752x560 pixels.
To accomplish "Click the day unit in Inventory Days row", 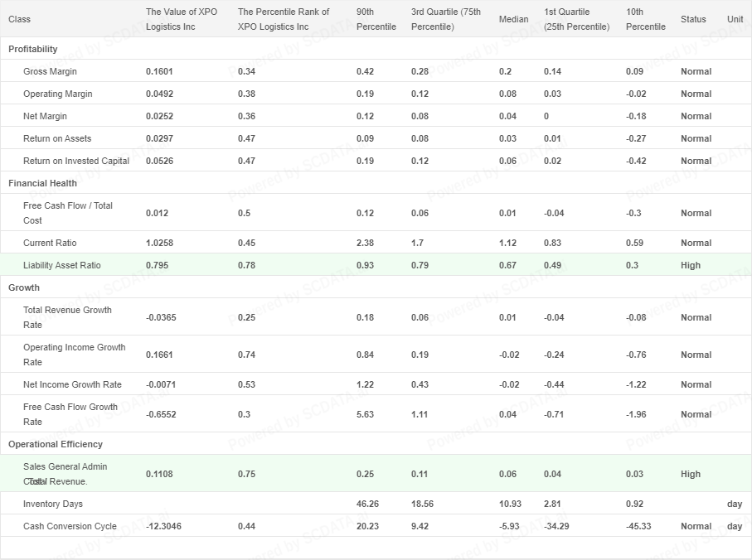I will click(735, 504).
